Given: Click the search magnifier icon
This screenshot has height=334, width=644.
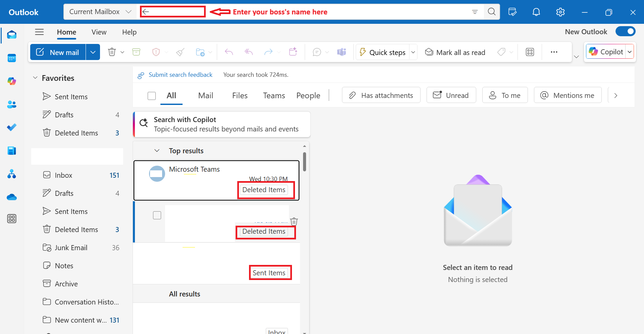Looking at the screenshot, I should click(x=492, y=12).
